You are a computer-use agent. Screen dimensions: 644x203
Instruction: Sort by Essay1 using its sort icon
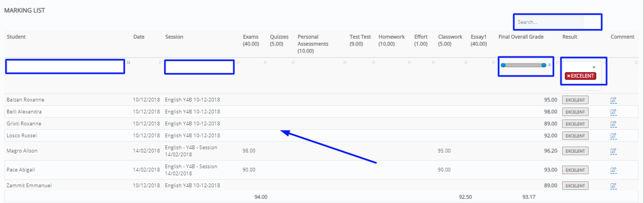pos(493,62)
